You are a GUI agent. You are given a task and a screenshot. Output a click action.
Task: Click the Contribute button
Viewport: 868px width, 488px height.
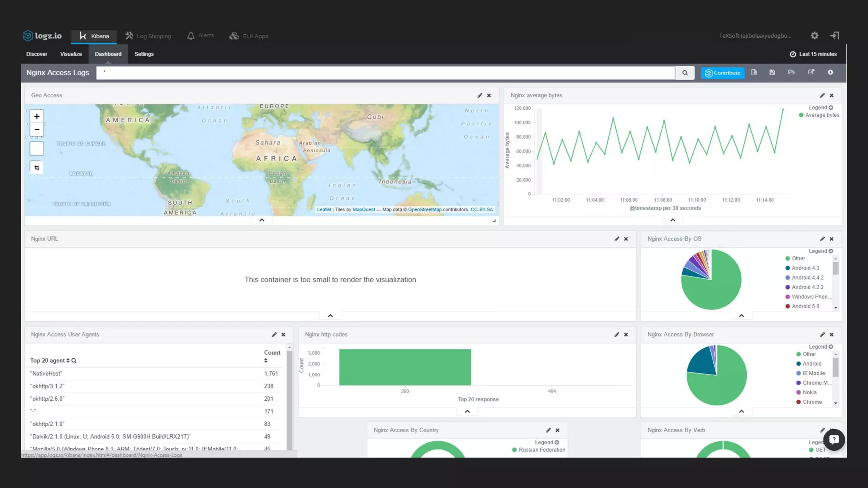[723, 73]
